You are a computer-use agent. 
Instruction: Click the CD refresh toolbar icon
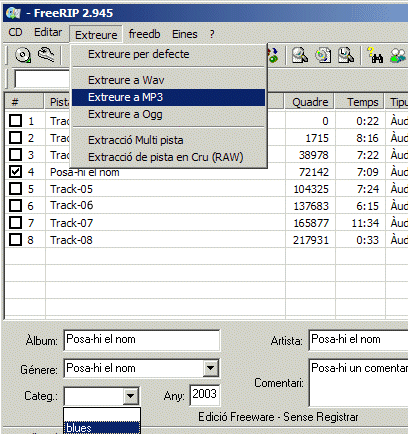(x=23, y=55)
